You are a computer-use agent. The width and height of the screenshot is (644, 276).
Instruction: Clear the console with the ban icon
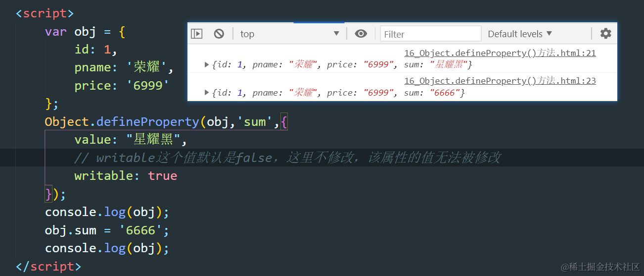coord(219,34)
